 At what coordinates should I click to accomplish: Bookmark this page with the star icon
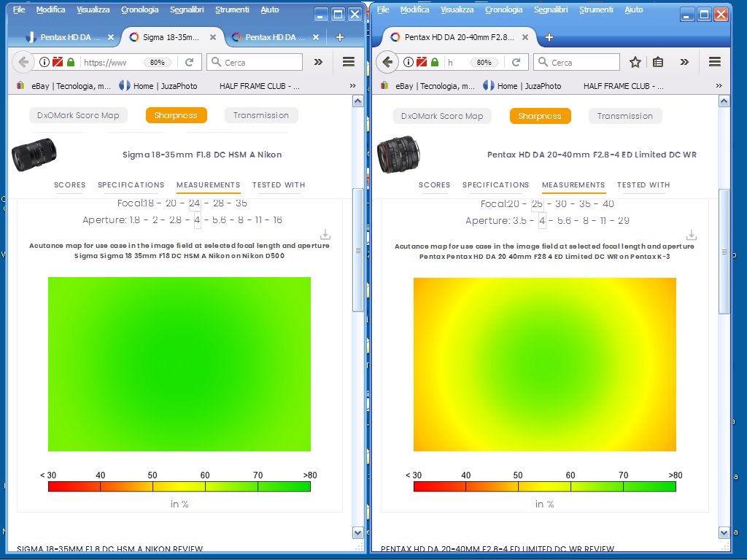click(x=635, y=62)
